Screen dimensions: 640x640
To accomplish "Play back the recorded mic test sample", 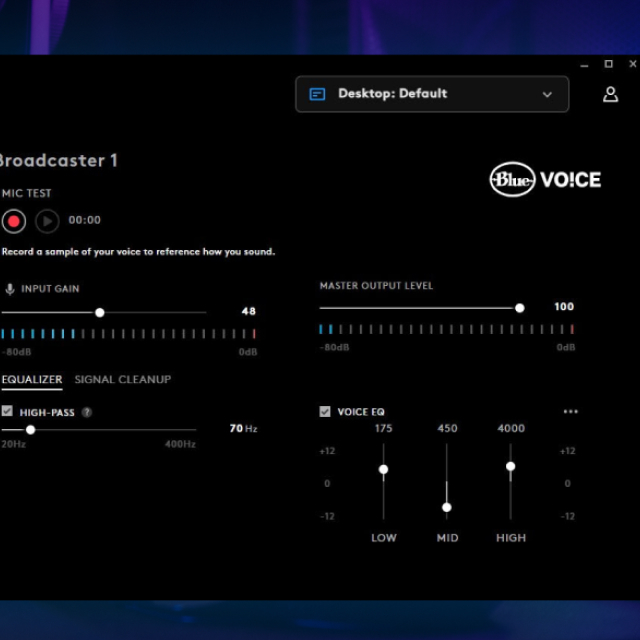I will (47, 221).
